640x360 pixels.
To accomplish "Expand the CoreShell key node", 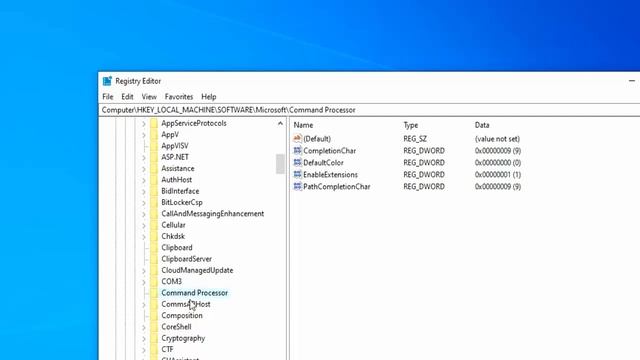I will point(144,327).
